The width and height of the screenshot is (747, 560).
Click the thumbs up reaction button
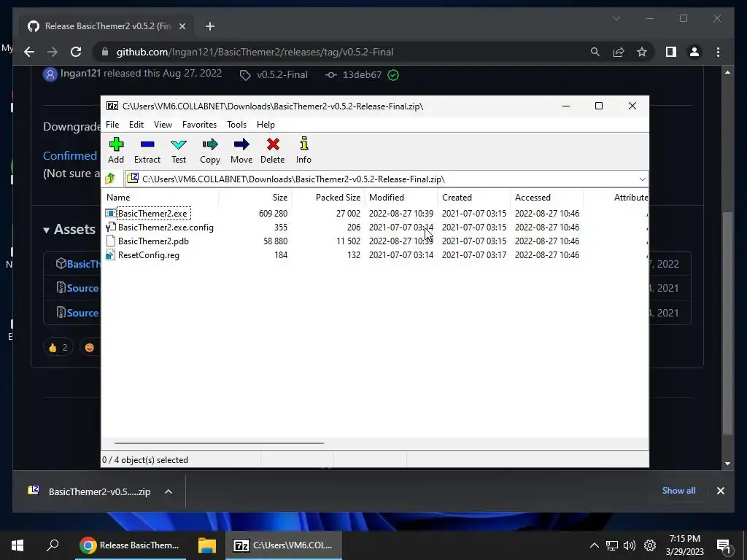[x=58, y=348]
